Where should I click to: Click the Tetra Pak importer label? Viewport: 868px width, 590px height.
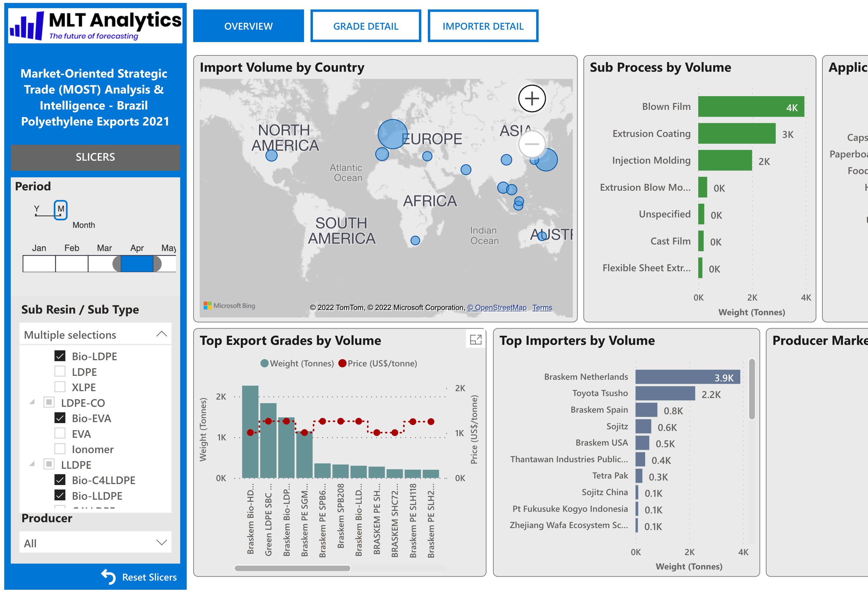tap(610, 476)
